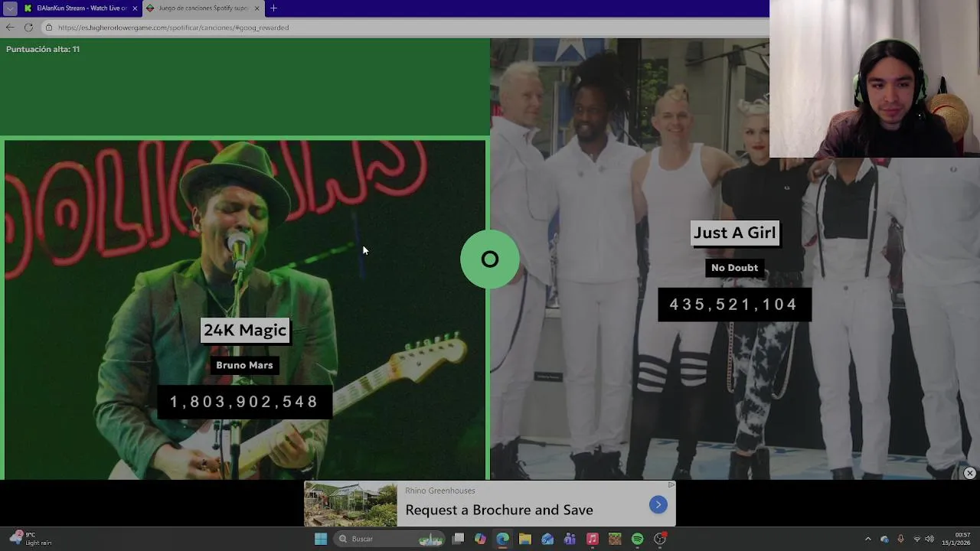
Task: Open File Explorer from the taskbar
Action: click(x=524, y=539)
